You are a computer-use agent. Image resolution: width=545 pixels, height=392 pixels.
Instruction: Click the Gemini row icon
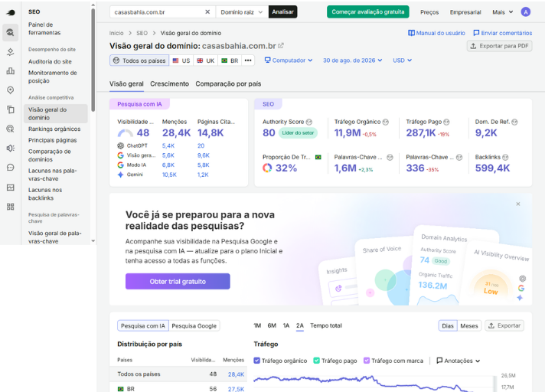coord(121,175)
